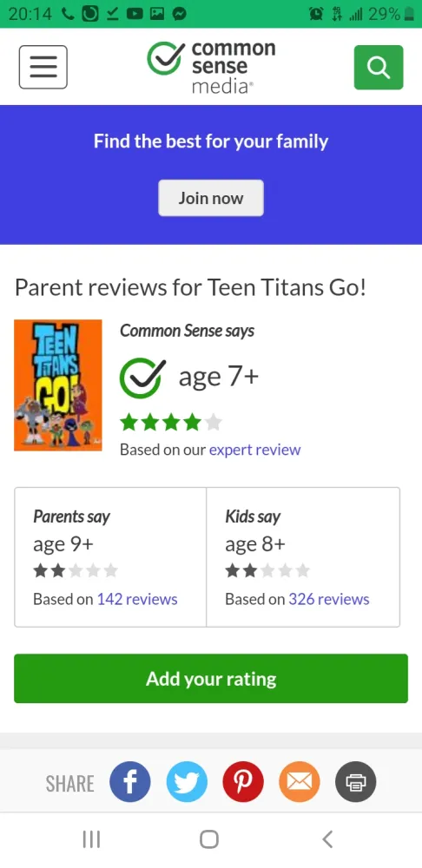
Task: Open Android recent apps button
Action: (91, 839)
